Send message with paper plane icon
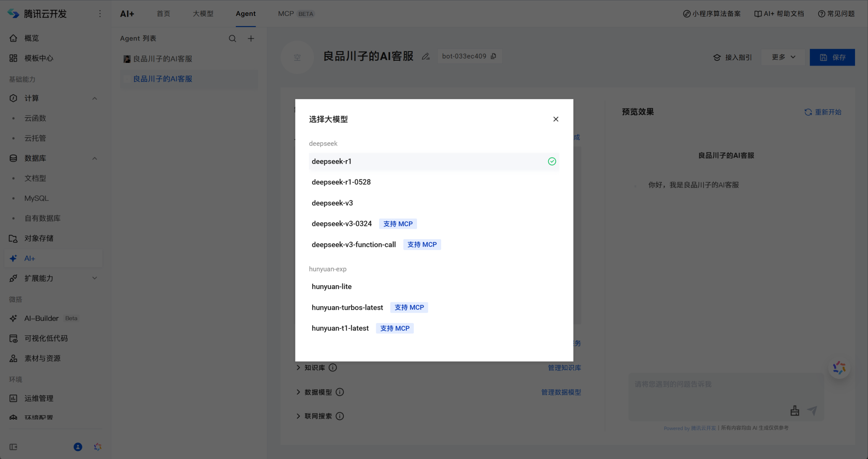The height and width of the screenshot is (459, 868). click(x=812, y=411)
